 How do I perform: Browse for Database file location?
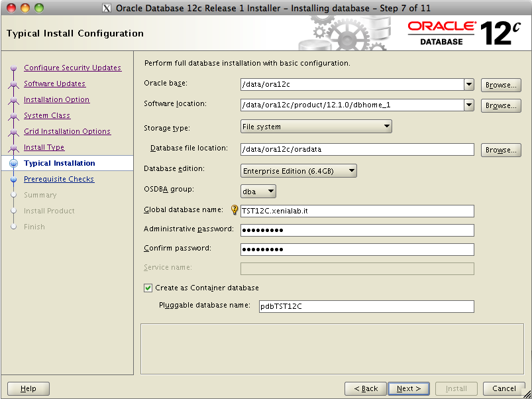coord(501,150)
